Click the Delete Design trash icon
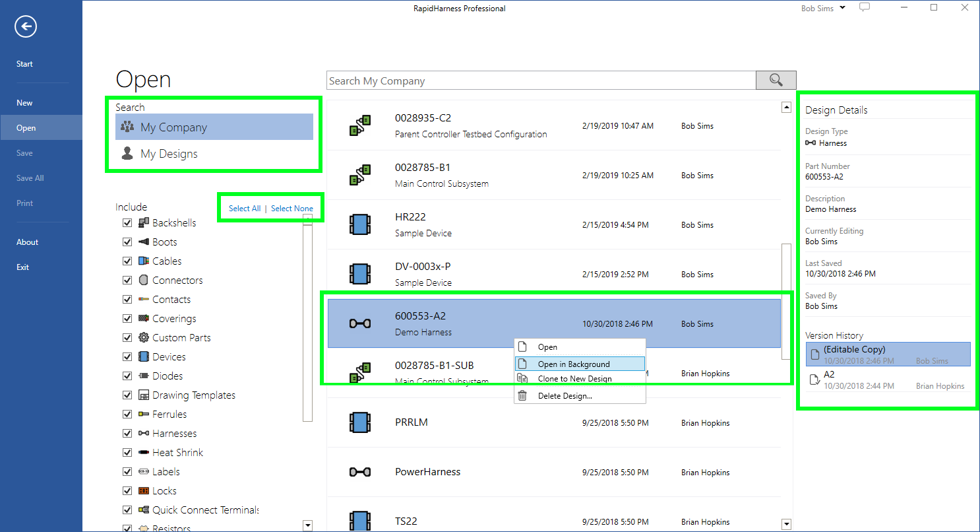Image resolution: width=980 pixels, height=532 pixels. pyautogui.click(x=522, y=395)
